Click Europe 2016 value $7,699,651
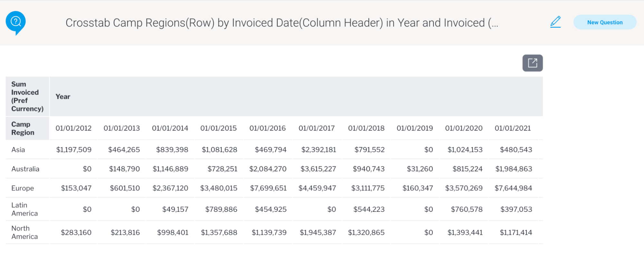Image resolution: width=644 pixels, height=277 pixels. (x=268, y=188)
